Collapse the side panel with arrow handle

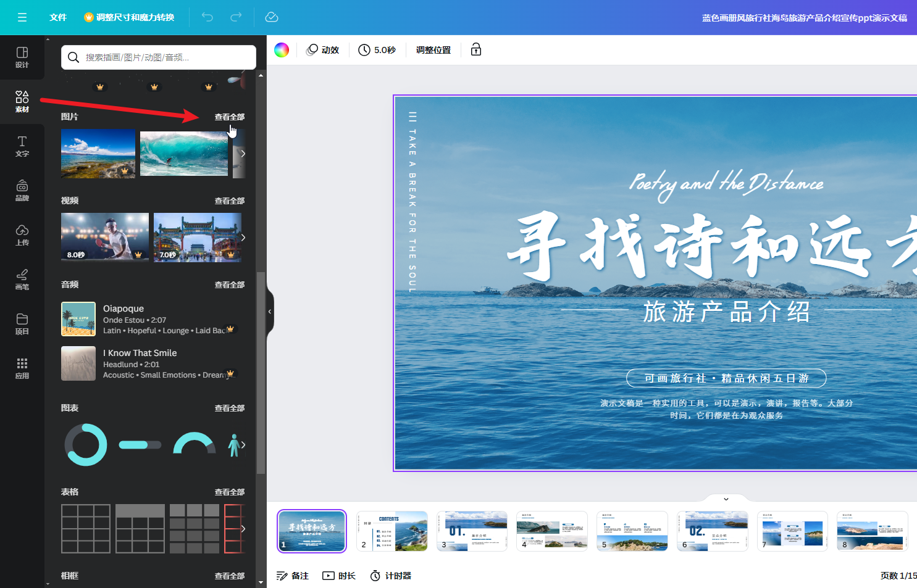click(x=270, y=312)
